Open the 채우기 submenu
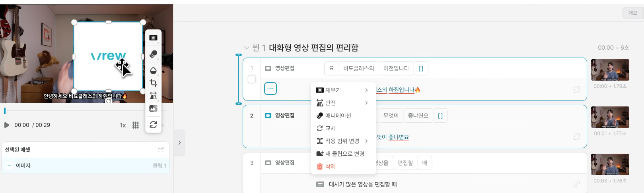The image size is (644, 193). tap(343, 90)
